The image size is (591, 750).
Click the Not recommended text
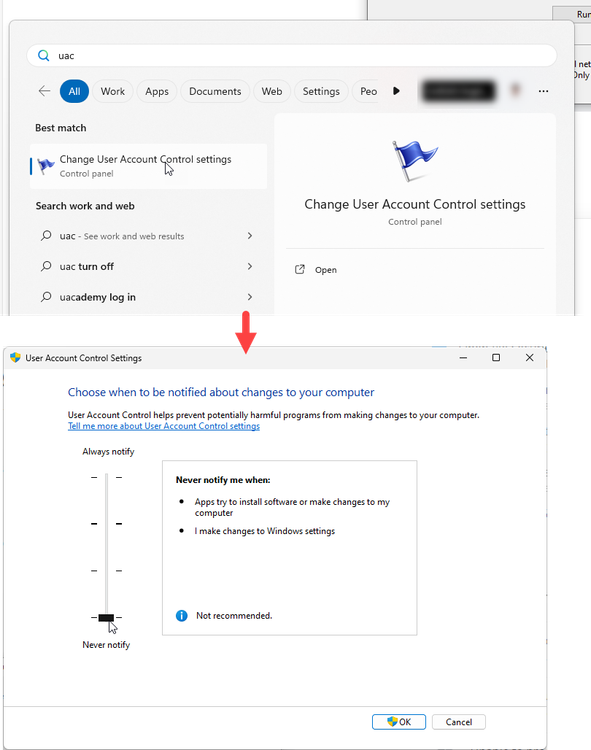coord(234,616)
